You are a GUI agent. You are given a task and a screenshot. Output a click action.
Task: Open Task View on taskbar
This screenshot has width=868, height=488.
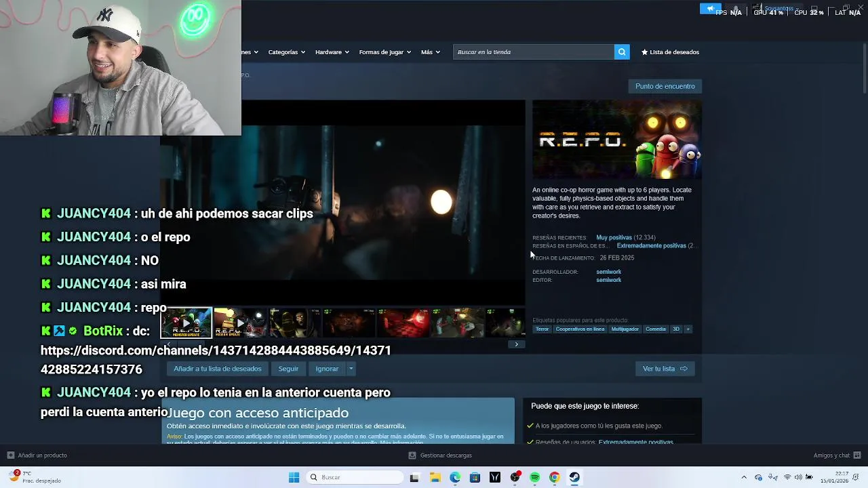pos(414,478)
